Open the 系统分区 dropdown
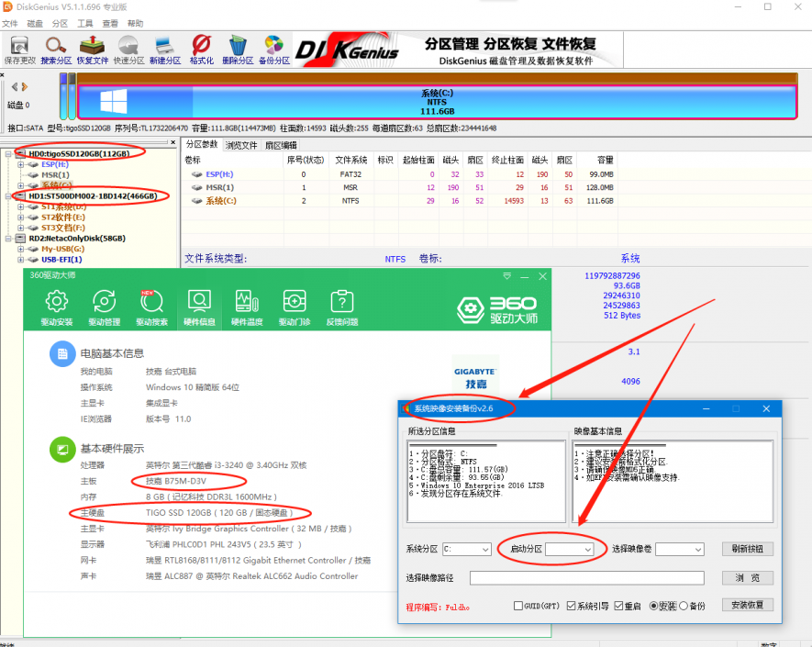This screenshot has width=812, height=647. pyautogui.click(x=467, y=549)
